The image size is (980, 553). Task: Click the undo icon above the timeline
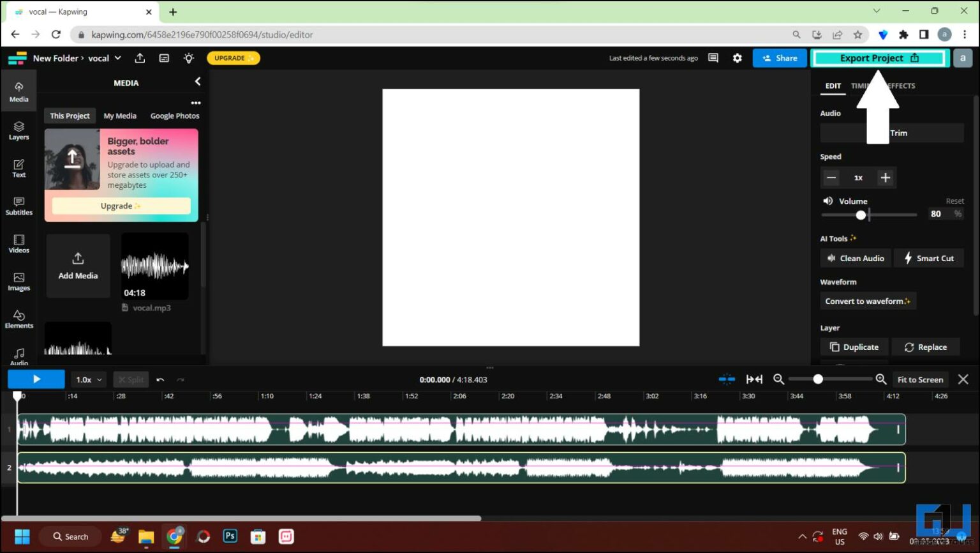160,379
